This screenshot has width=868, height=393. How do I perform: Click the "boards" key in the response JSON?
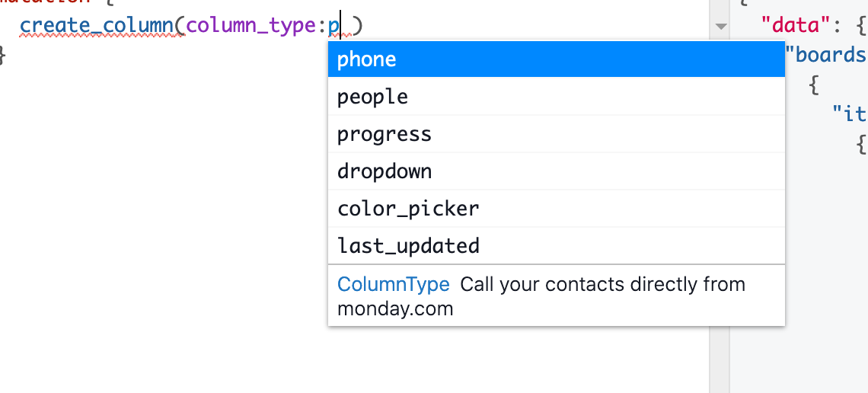click(x=826, y=55)
